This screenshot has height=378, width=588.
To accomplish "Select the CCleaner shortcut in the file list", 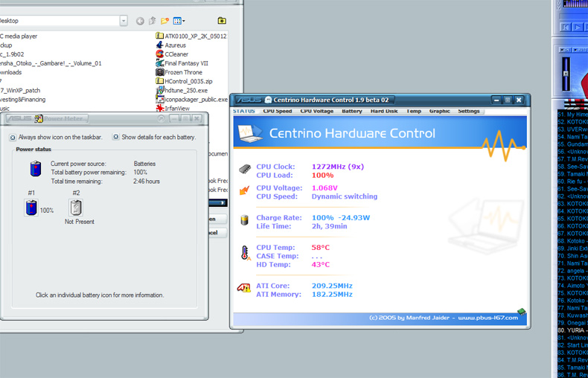I will [172, 54].
